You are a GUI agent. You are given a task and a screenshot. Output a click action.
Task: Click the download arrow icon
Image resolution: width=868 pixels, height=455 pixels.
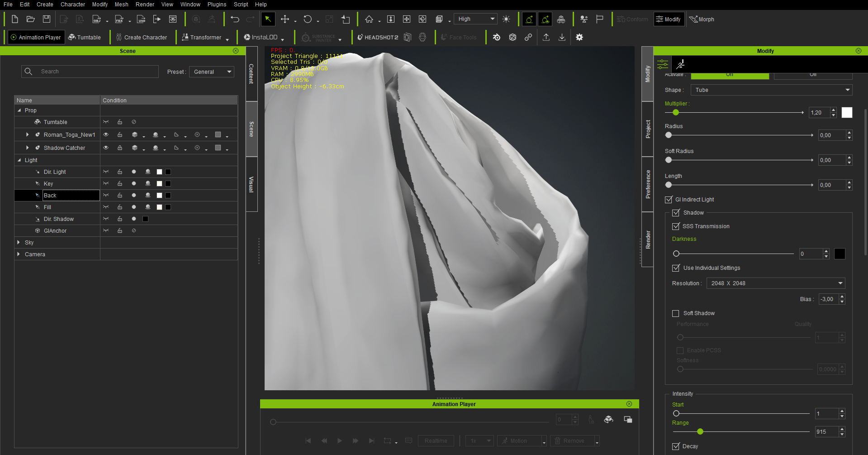coord(562,37)
